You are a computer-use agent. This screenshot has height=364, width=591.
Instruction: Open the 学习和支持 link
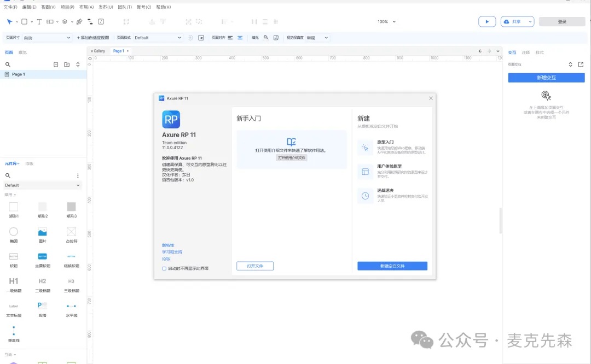[x=172, y=252]
